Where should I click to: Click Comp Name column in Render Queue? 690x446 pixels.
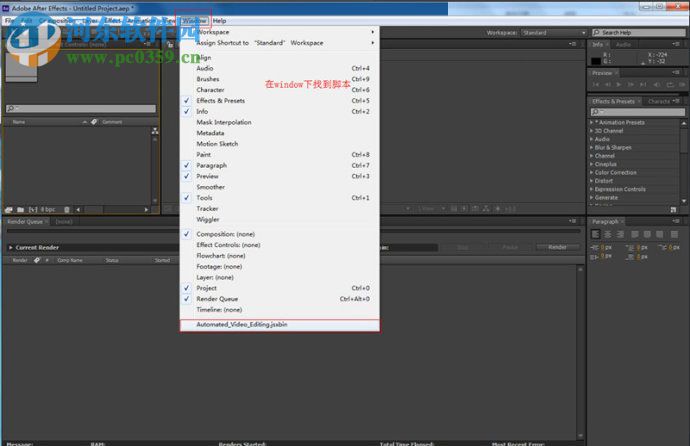[70, 260]
